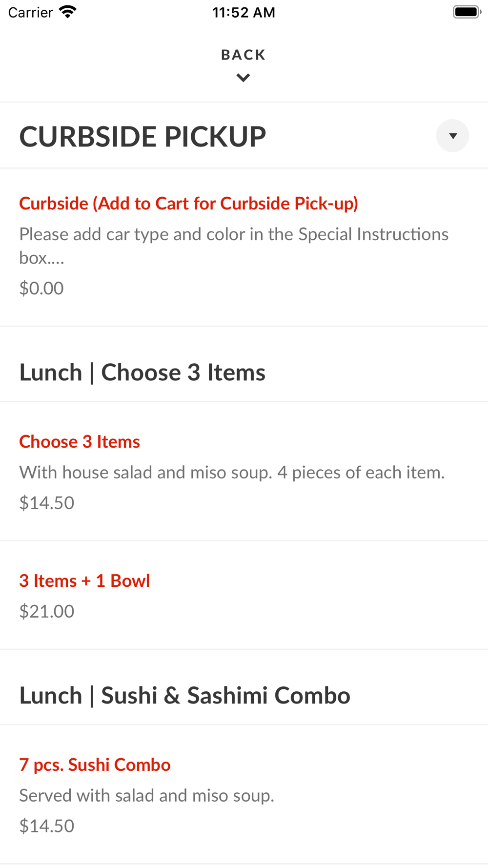Tap the Wi-Fi status icon

tap(68, 12)
